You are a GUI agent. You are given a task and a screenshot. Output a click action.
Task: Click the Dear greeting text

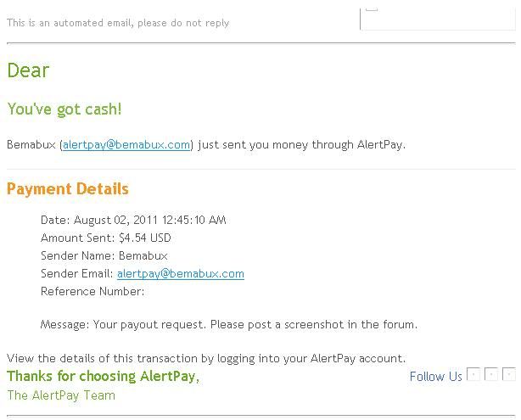(x=28, y=70)
